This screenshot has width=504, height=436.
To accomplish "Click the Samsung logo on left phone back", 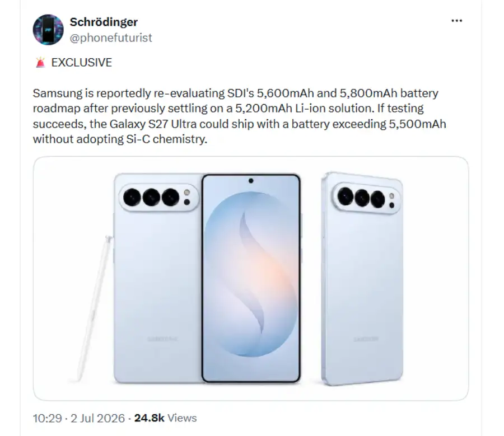I will click(162, 339).
